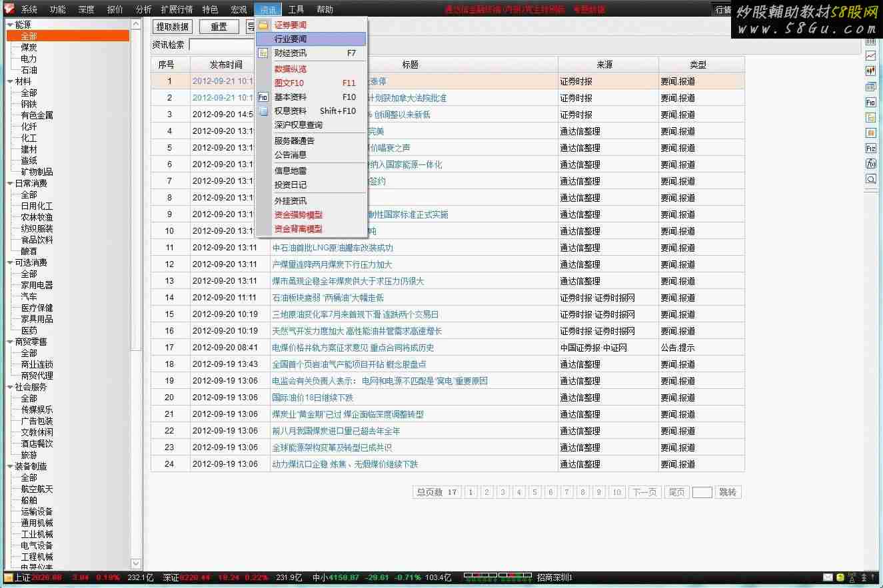The width and height of the screenshot is (883, 588).
Task: Click the 资讯检索 search input field
Action: pos(223,45)
